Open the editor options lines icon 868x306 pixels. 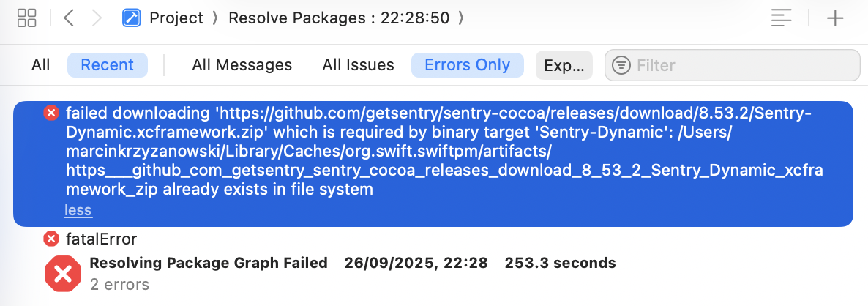(x=782, y=18)
